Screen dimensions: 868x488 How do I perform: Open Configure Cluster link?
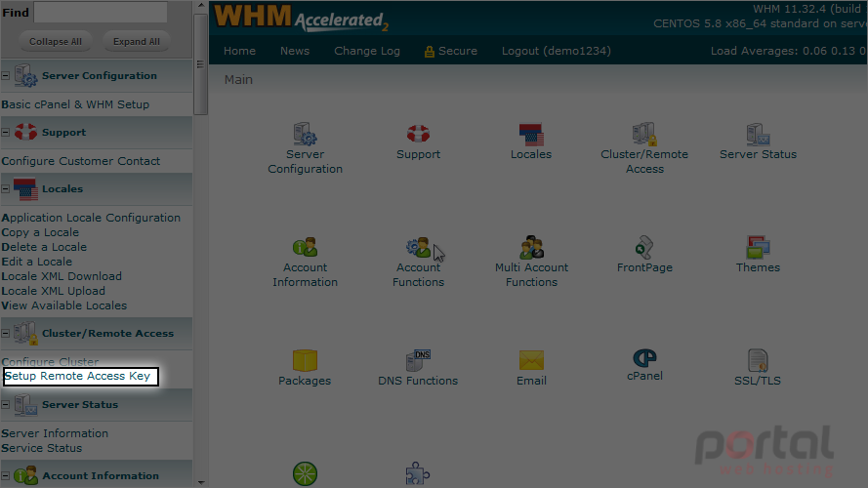coord(50,362)
